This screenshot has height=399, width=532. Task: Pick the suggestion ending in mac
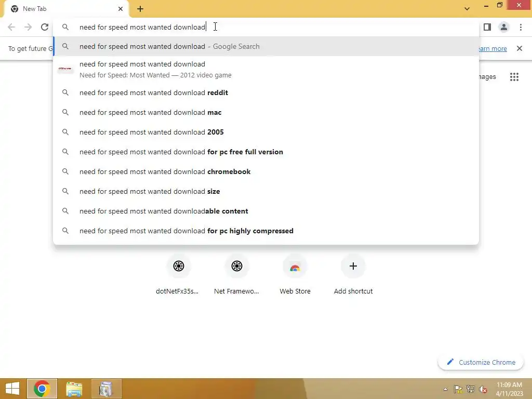[x=266, y=112]
